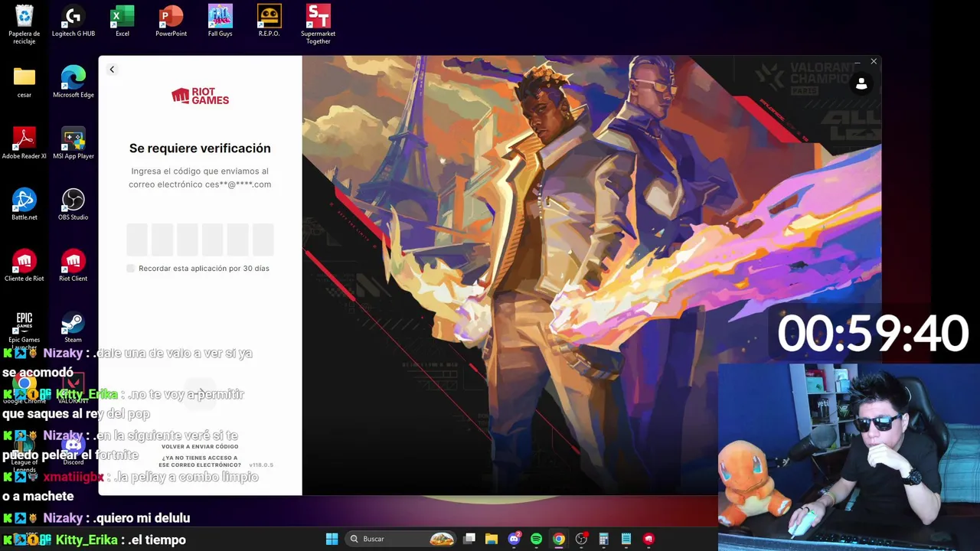This screenshot has width=980, height=551.
Task: Click the submit arrow button below code
Action: 200,393
